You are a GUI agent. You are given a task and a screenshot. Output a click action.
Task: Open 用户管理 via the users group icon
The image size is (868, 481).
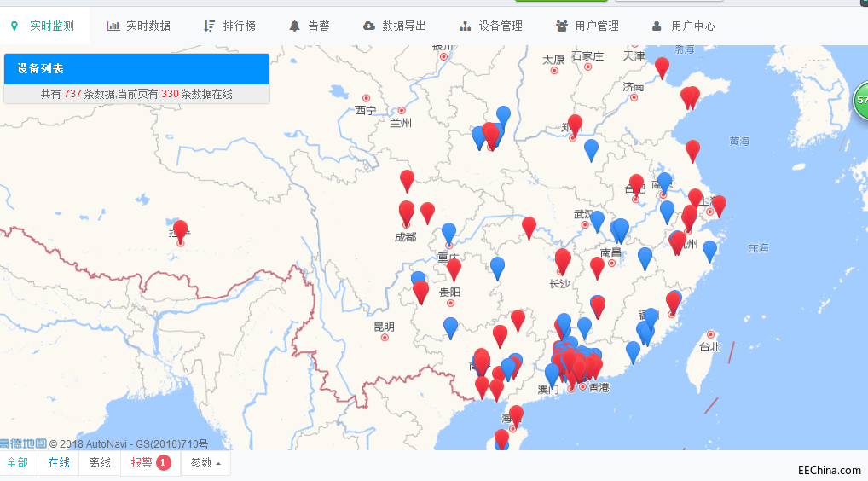tap(562, 26)
